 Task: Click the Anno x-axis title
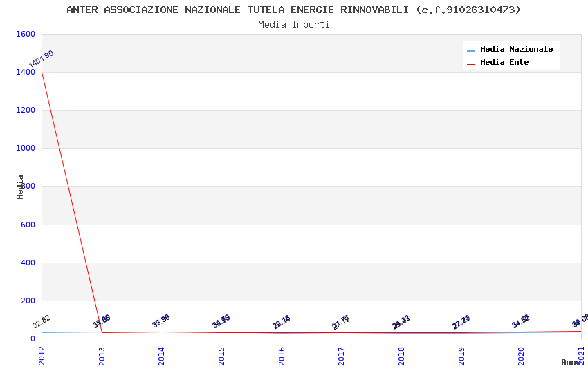571,362
